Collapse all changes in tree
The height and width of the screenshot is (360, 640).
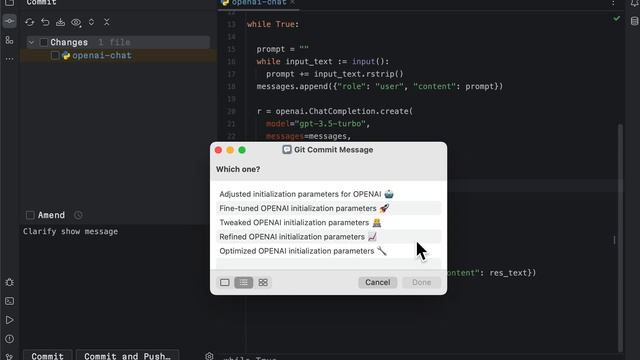(x=107, y=22)
